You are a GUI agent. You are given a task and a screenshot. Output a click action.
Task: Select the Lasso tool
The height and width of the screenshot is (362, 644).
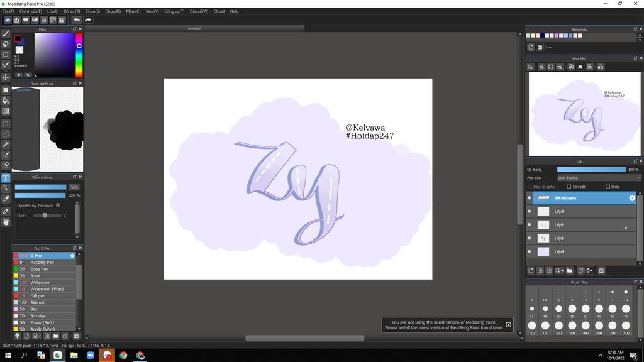6,134
